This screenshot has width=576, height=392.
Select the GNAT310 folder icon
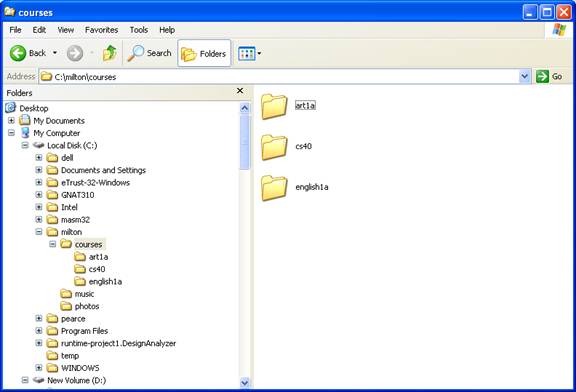pos(53,195)
